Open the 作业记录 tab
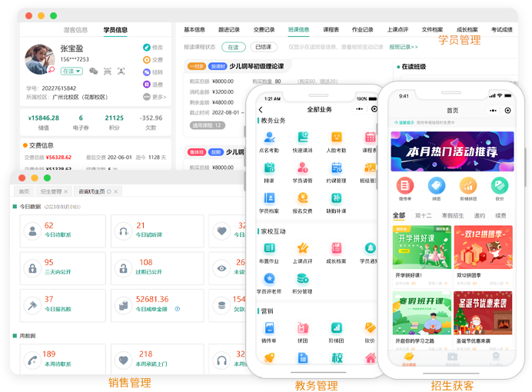This screenshot has width=532, height=392. [363, 29]
